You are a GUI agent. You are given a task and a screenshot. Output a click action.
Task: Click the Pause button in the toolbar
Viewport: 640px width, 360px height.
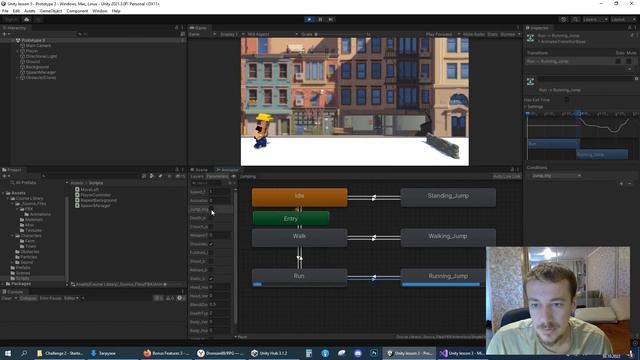click(x=320, y=19)
